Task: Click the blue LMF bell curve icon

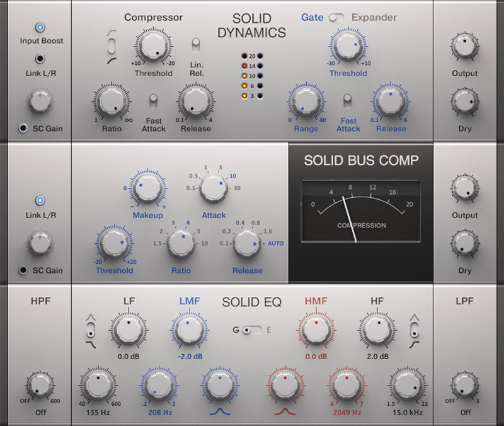Action: point(220,412)
